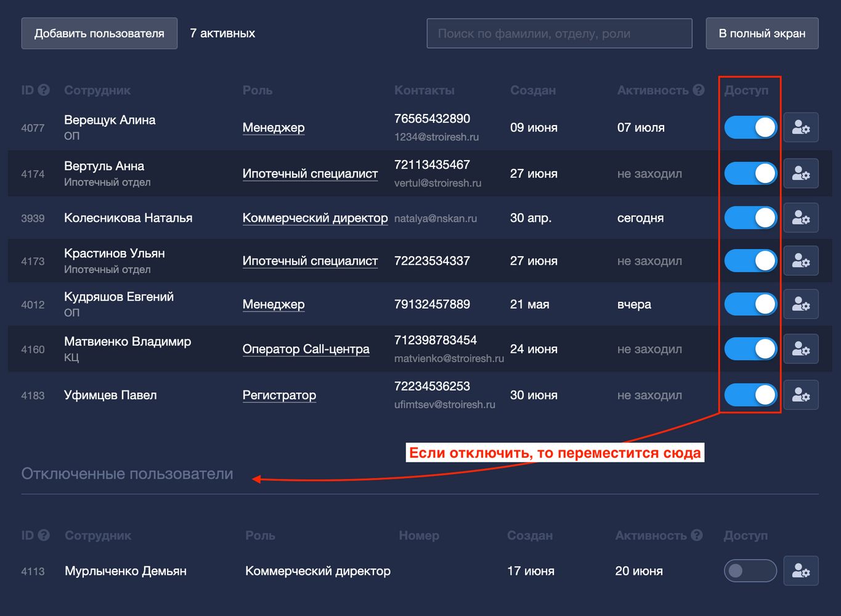Select employee name Вертуль Анна
The image size is (841, 616).
(x=104, y=166)
